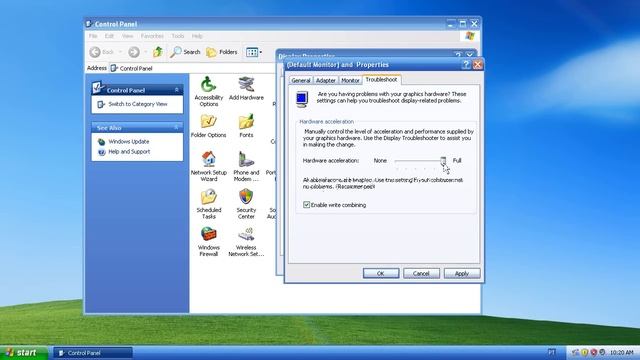Viewport: 640px width, 360px height.
Task: Open Accessibility Options in Control Panel
Action: tap(209, 91)
